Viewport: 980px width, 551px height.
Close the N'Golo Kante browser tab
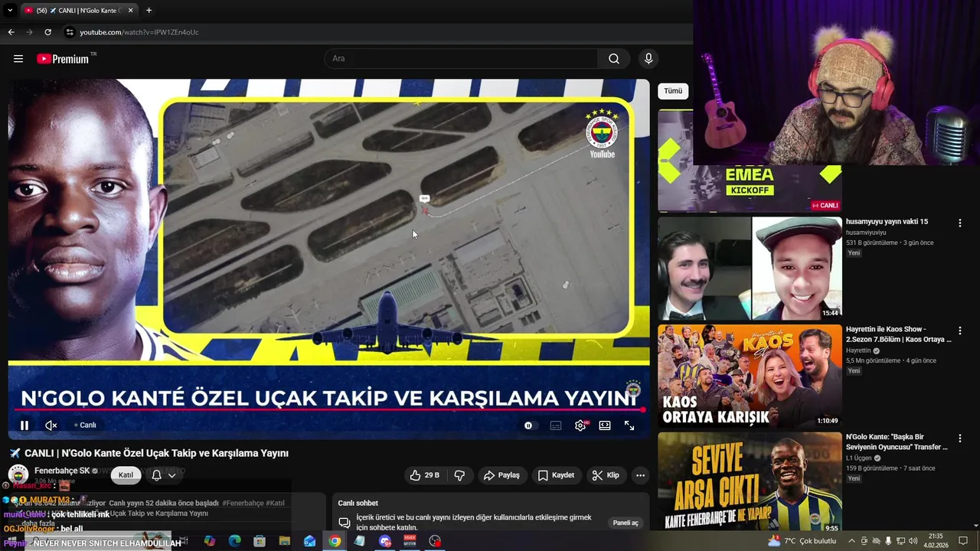130,10
